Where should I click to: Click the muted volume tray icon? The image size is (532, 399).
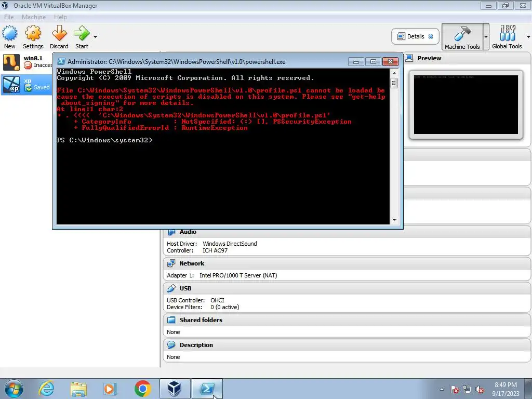tap(480, 390)
